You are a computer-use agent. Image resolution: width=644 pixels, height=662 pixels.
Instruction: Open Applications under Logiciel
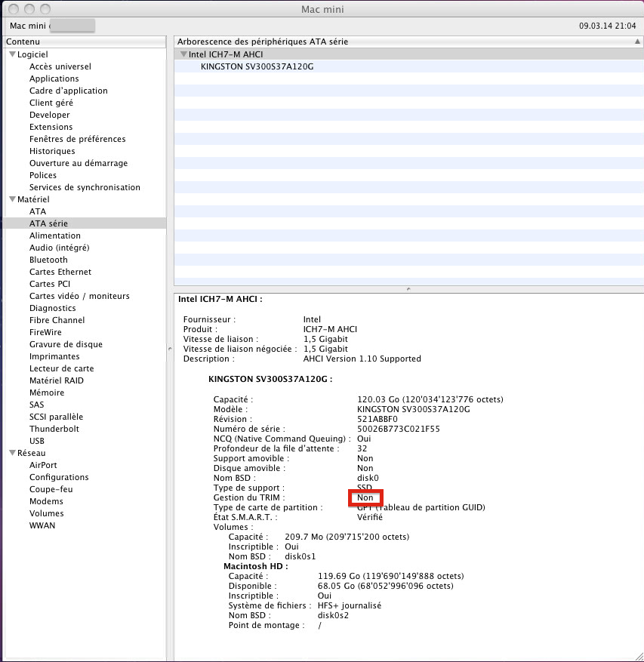(x=54, y=79)
